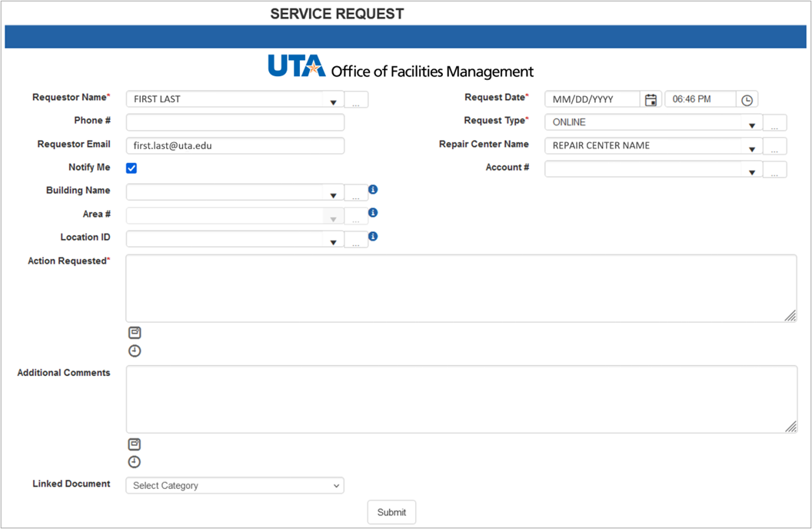Viewport: 812px width, 529px height.
Task: Open template icon under Action Requested
Action: pos(135,332)
